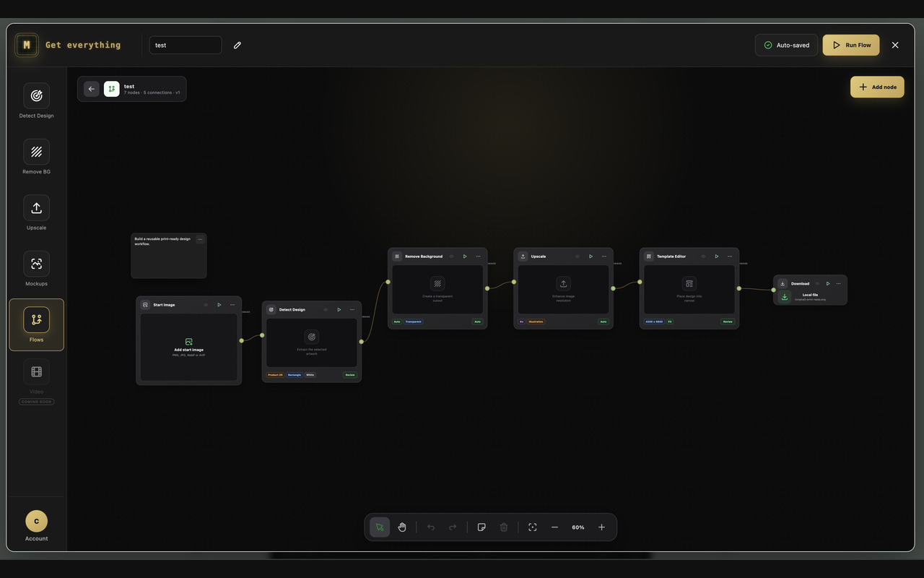
Task: Click Add start image upload area
Action: (x=189, y=348)
